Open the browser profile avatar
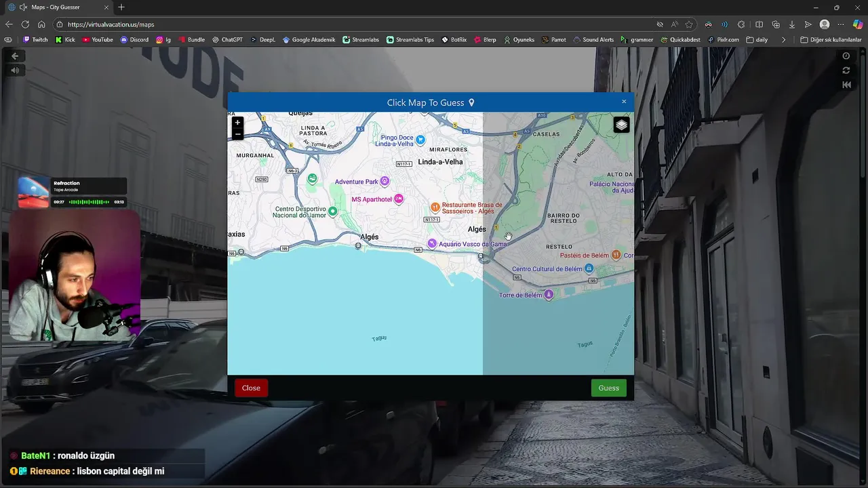Viewport: 868px width, 488px height. click(825, 24)
